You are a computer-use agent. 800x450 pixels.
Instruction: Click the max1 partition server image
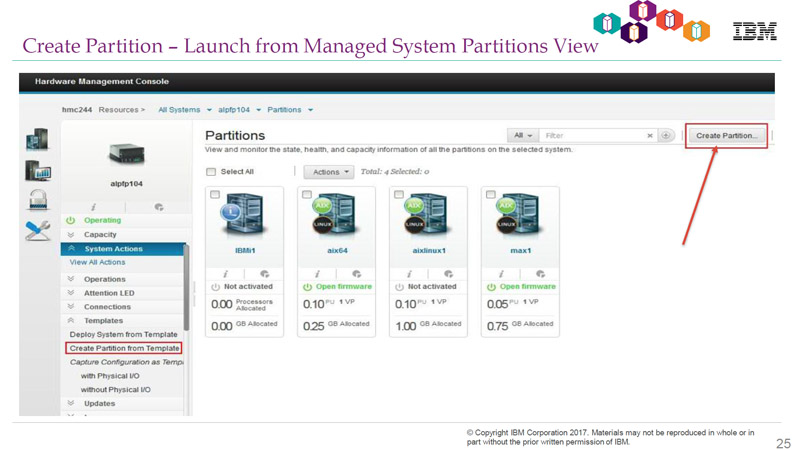pos(520,215)
